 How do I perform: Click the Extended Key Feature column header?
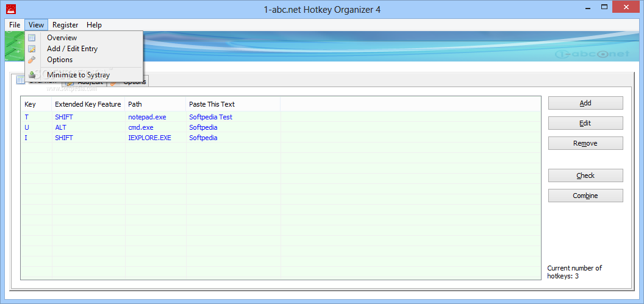pyautogui.click(x=88, y=104)
